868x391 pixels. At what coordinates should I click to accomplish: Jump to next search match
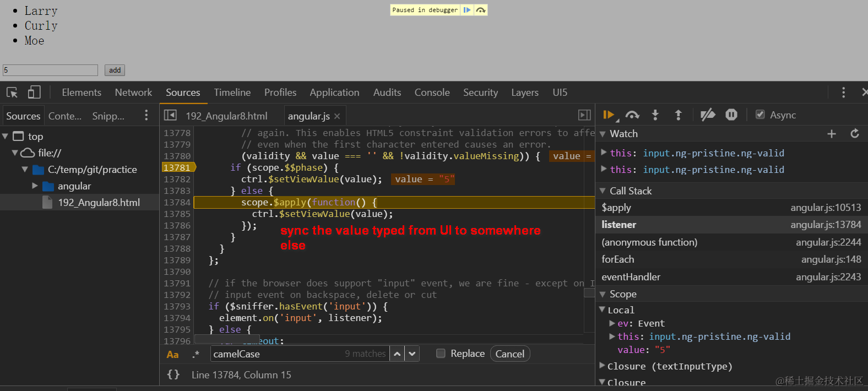412,354
